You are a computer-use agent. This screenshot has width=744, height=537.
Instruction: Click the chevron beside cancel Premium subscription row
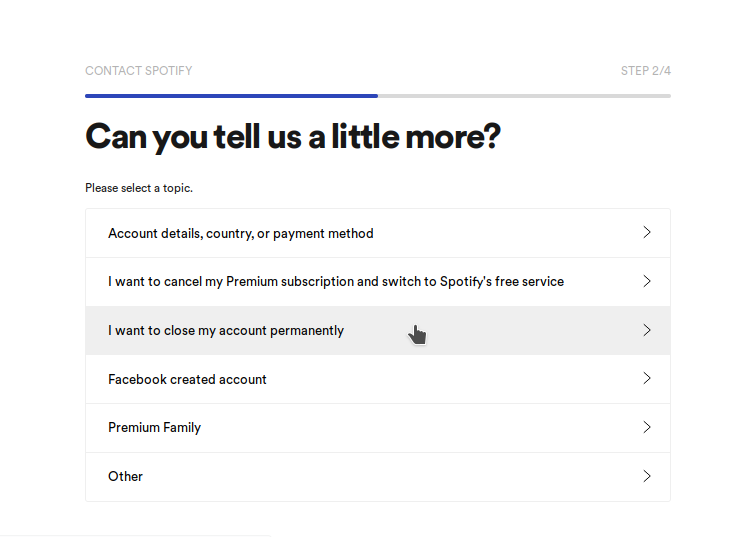tap(647, 281)
